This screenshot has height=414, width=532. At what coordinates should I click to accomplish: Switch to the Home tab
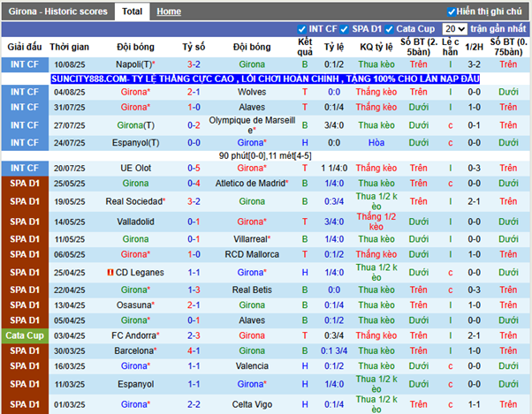pos(169,11)
